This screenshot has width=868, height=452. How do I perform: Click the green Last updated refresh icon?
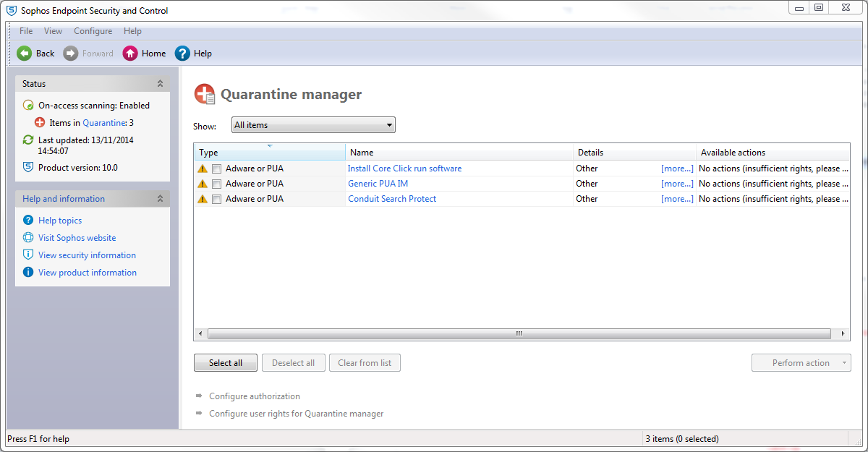click(x=28, y=140)
